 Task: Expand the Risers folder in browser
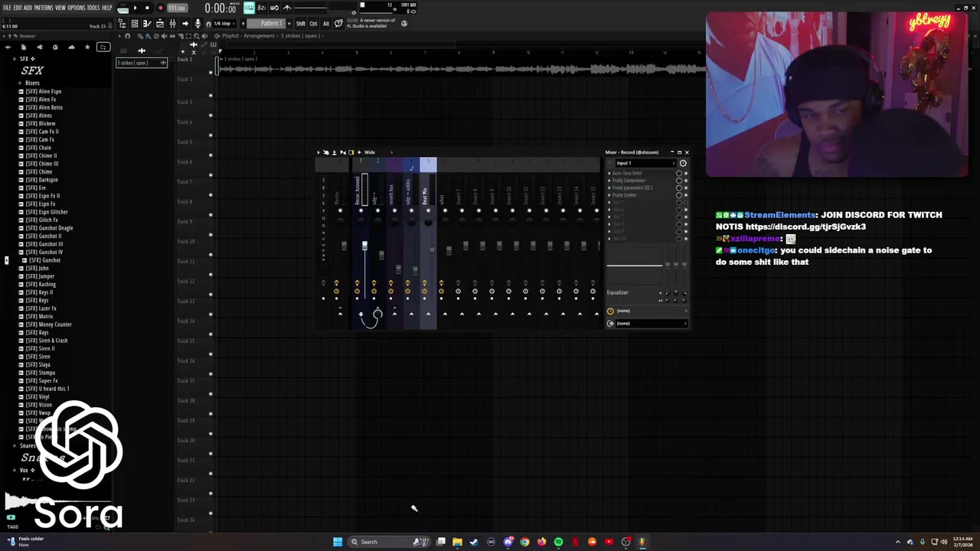click(x=32, y=83)
